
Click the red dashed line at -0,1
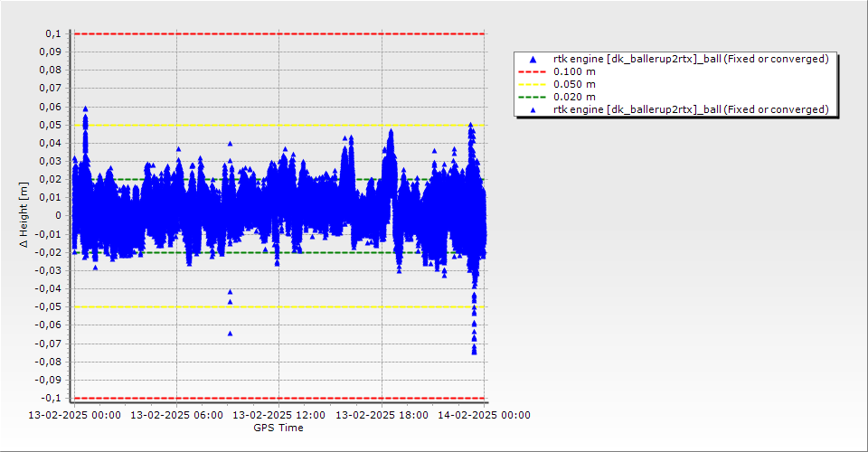(279, 398)
